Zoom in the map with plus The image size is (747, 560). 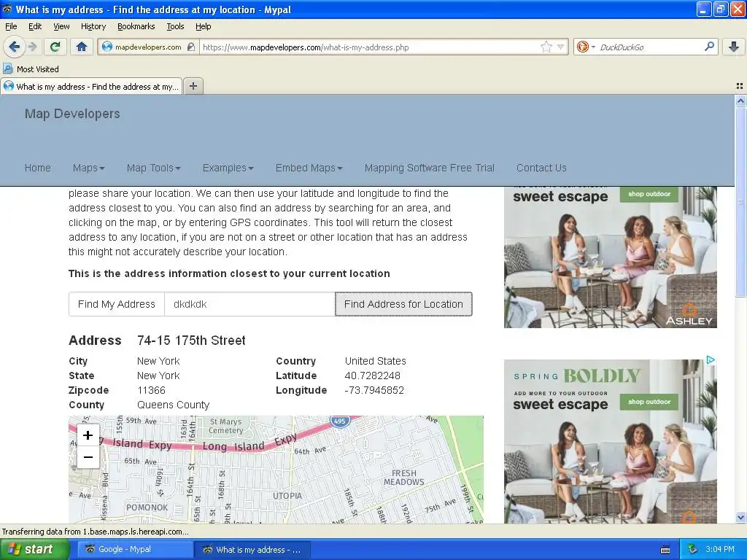click(x=88, y=435)
